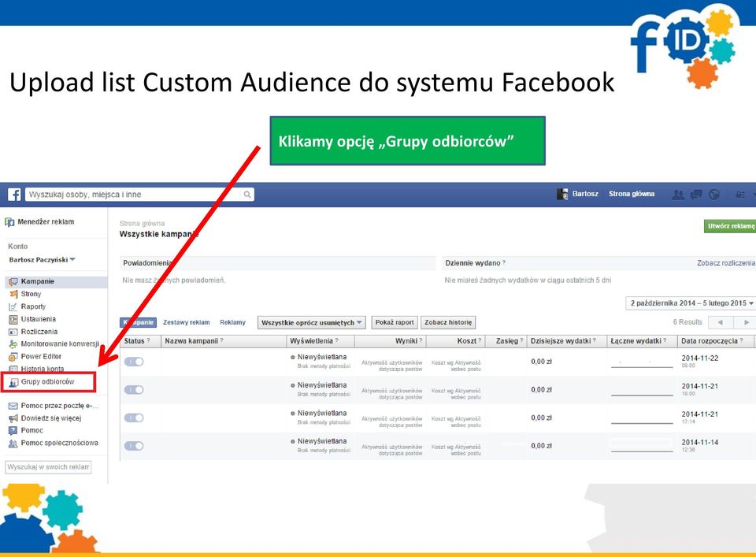Open the friend requests icon
The width and height of the screenshot is (756, 557).
pos(678,195)
